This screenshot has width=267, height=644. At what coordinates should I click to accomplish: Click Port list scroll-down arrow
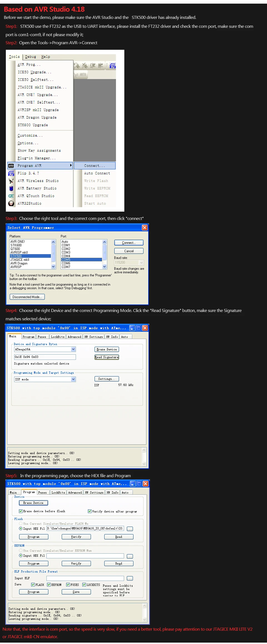(x=105, y=266)
